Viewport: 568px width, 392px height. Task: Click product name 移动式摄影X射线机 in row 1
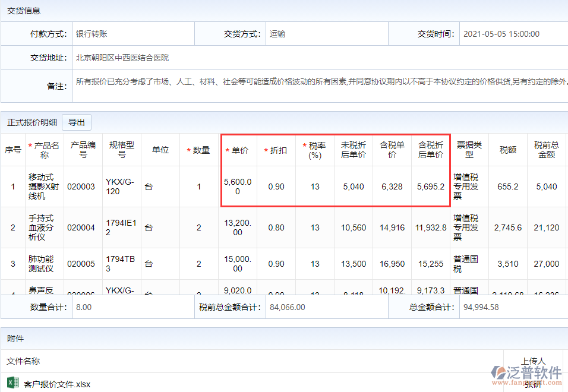45,186
